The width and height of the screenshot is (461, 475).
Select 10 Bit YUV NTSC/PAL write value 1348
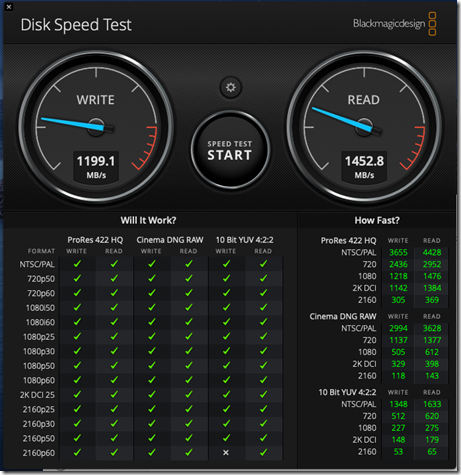(x=399, y=404)
